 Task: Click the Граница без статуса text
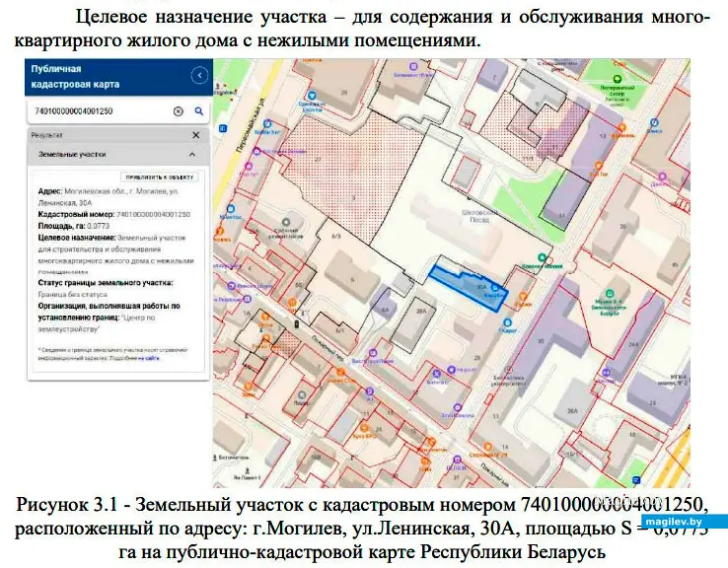click(72, 294)
